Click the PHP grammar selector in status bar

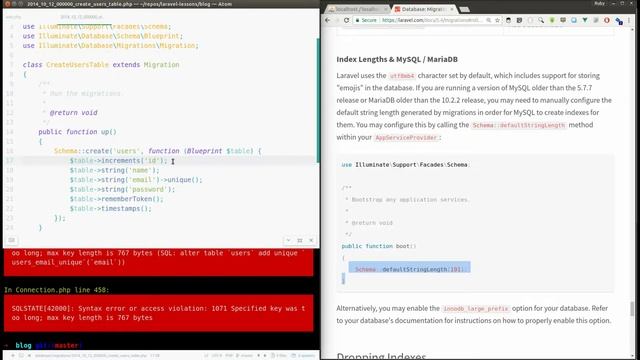click(229, 356)
